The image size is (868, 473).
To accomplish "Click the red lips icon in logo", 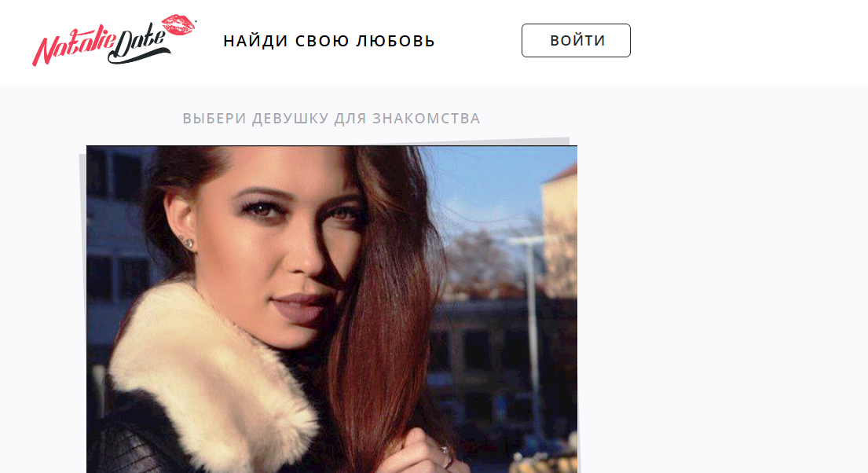I will [178, 25].
